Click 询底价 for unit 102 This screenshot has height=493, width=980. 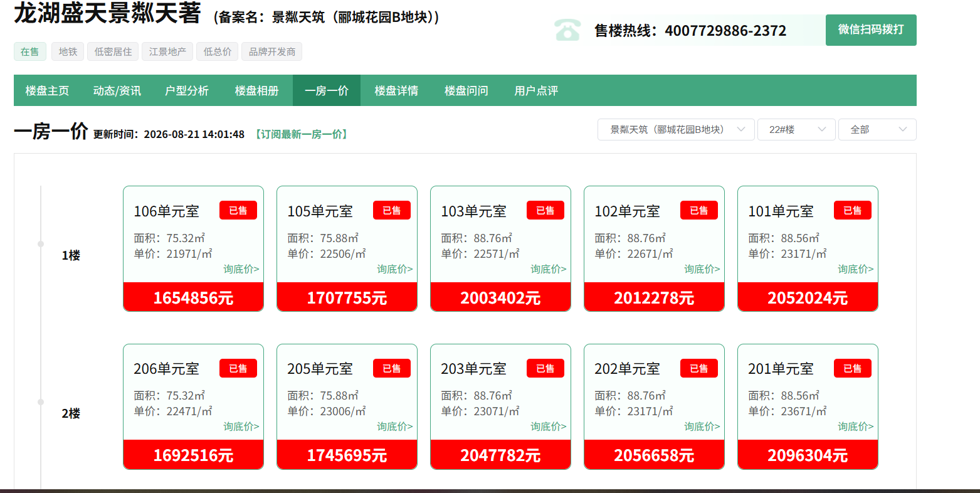[702, 269]
